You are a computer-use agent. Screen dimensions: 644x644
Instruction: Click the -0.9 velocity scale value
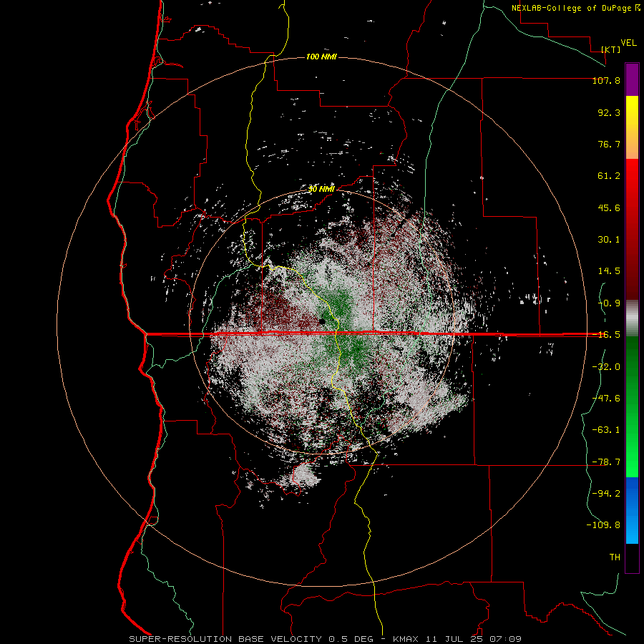click(609, 303)
